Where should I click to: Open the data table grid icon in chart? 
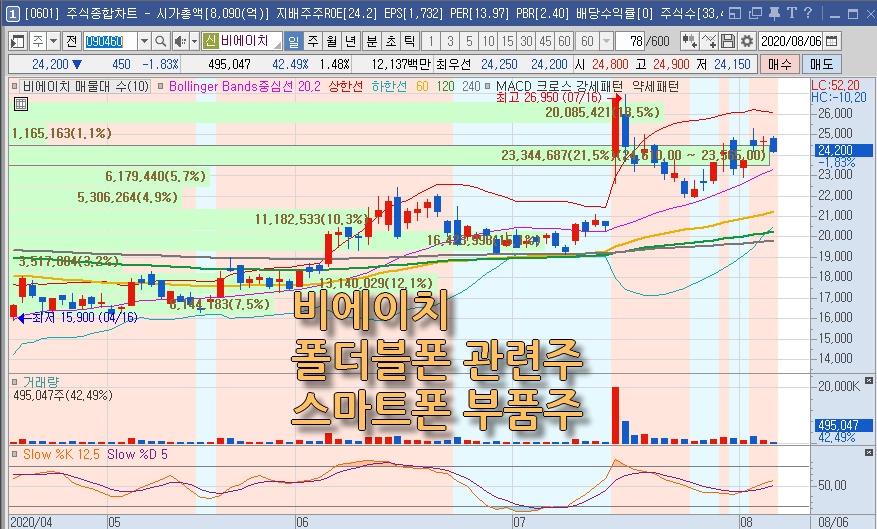coord(20,104)
